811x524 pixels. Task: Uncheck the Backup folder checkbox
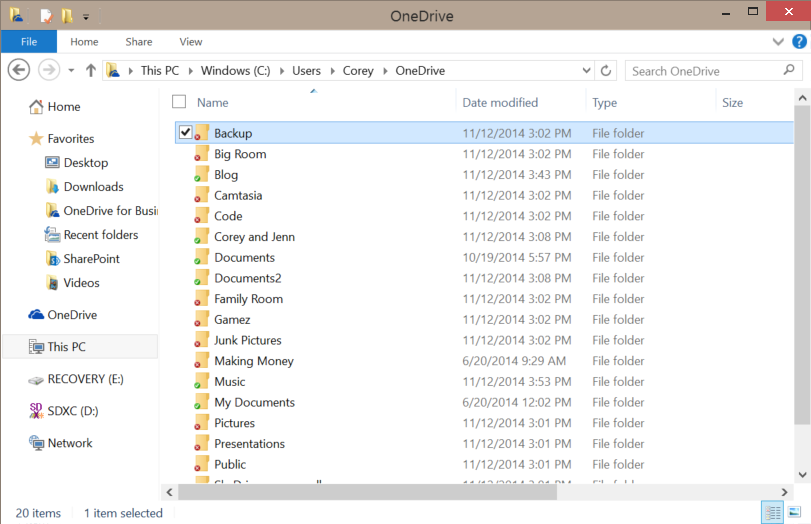186,132
